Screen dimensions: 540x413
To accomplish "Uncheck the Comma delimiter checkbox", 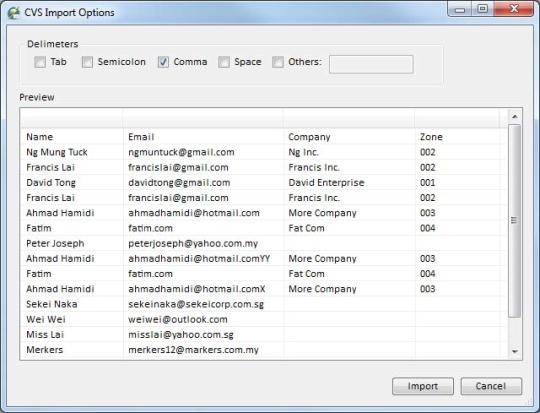I will click(x=163, y=62).
